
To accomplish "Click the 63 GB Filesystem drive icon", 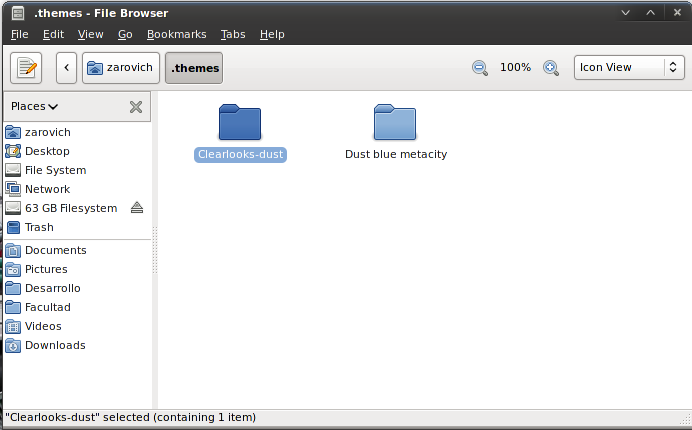I will (x=13, y=208).
